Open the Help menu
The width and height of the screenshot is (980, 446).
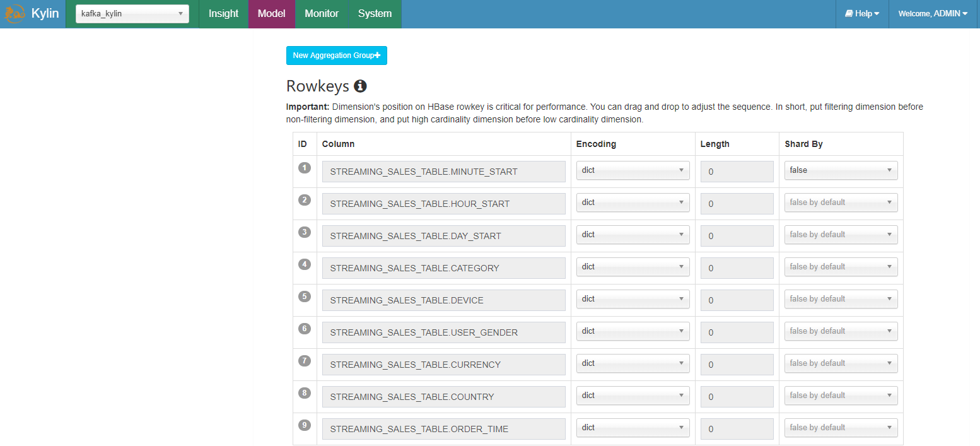click(862, 14)
